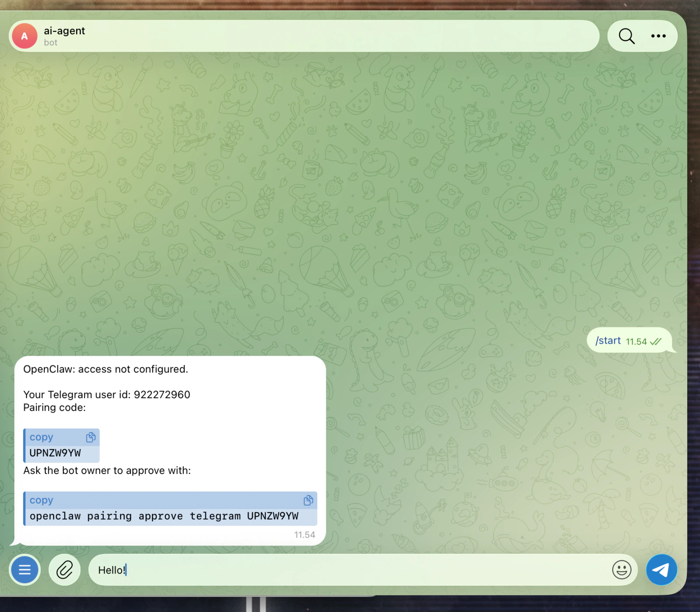This screenshot has height=612, width=700.
Task: Open the three-dots more options menu
Action: 658,36
